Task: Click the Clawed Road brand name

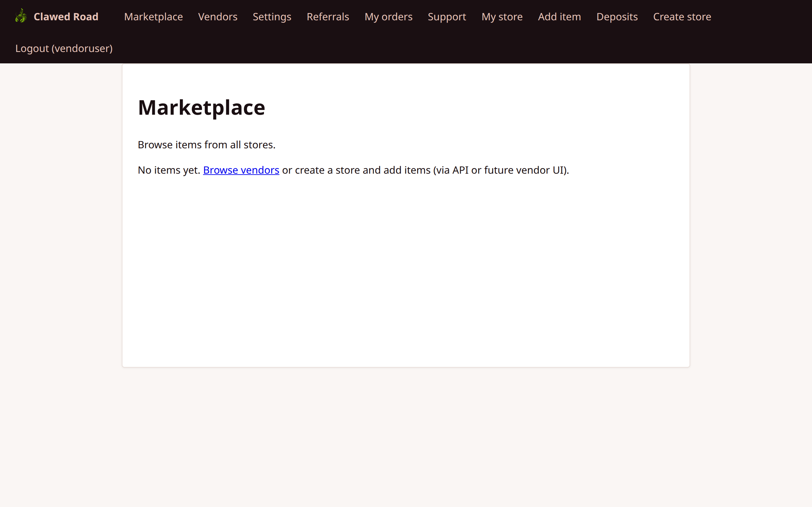Action: (66, 17)
